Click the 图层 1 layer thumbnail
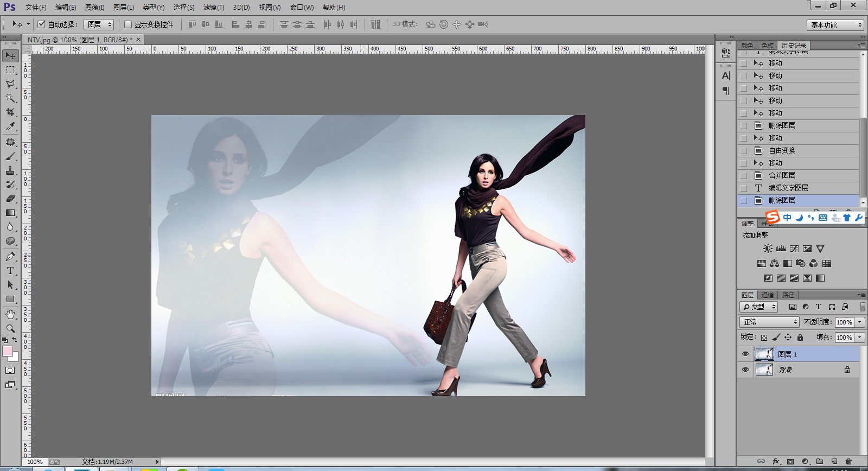 pos(764,354)
